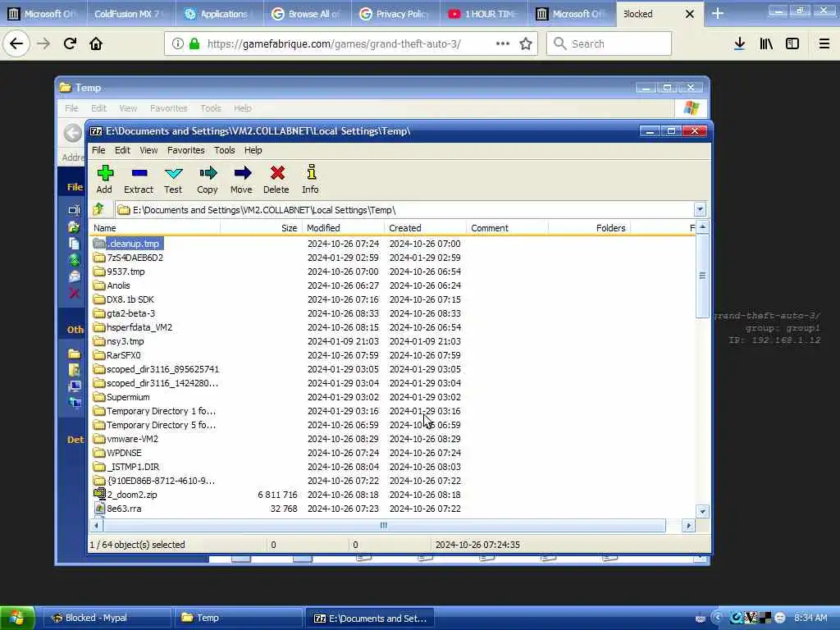Open the File menu in 7-Zip
840x630 pixels.
pyautogui.click(x=98, y=150)
